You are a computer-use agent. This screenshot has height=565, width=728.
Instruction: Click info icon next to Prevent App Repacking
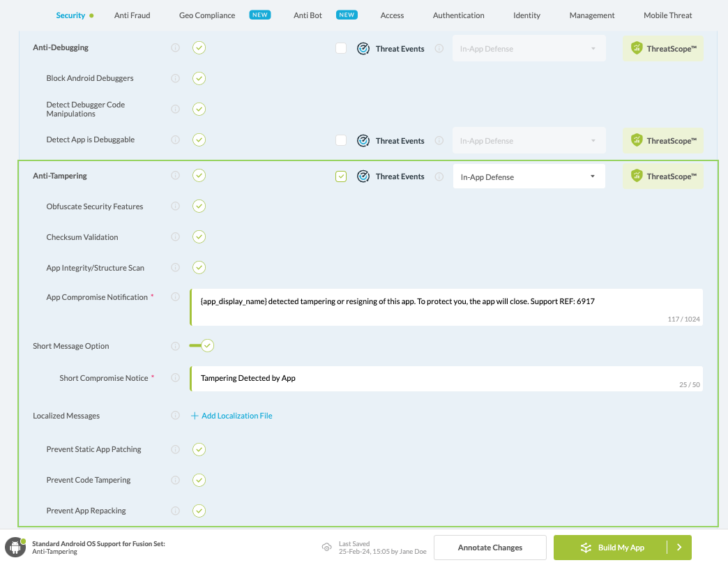(x=175, y=511)
